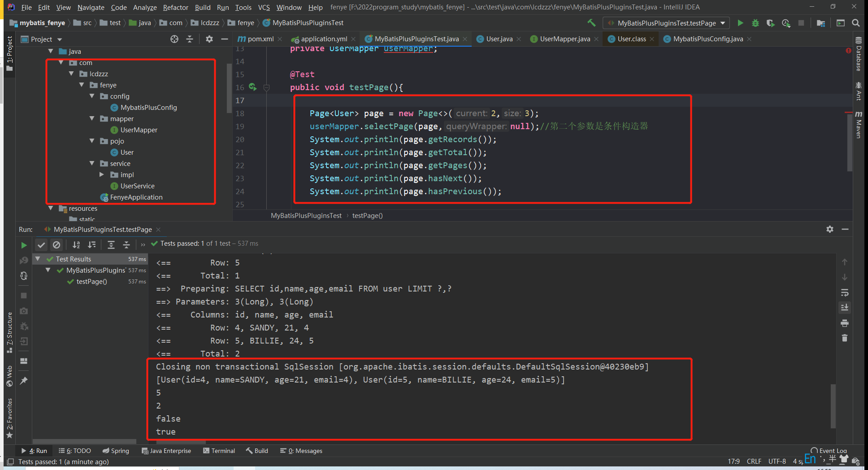This screenshot has width=868, height=470.
Task: Collapse the Test Results tree node
Action: pos(38,259)
